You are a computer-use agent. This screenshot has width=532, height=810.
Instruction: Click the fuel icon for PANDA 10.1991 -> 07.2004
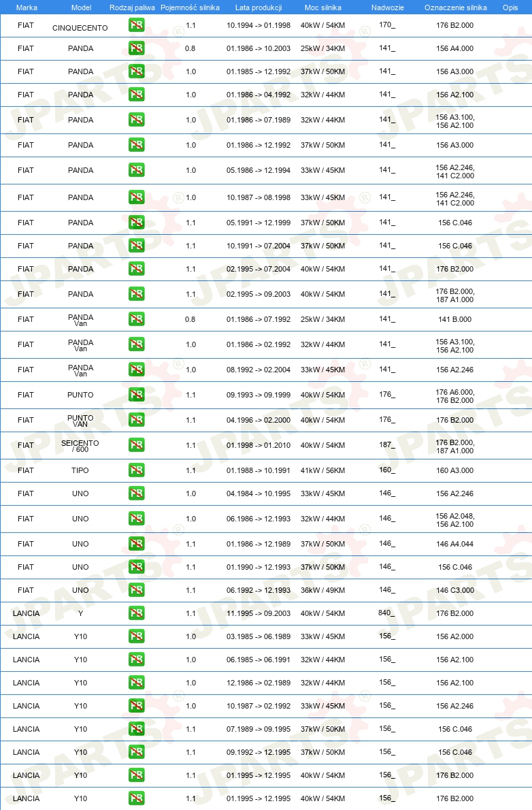coord(136,245)
